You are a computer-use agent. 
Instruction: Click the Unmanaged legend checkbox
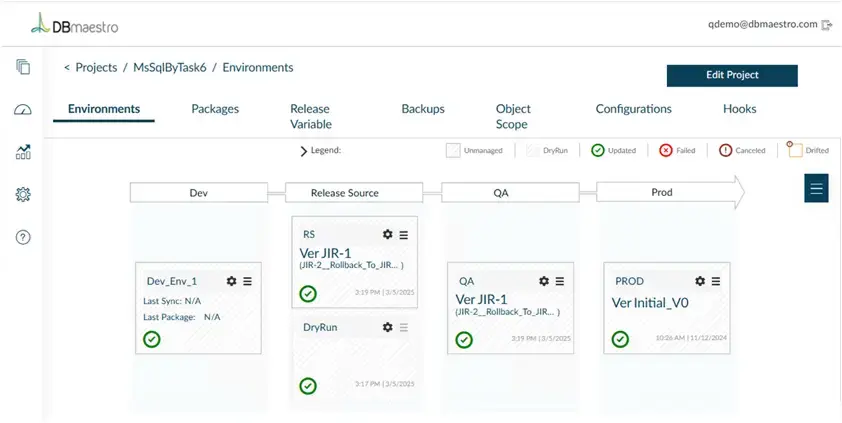[453, 150]
